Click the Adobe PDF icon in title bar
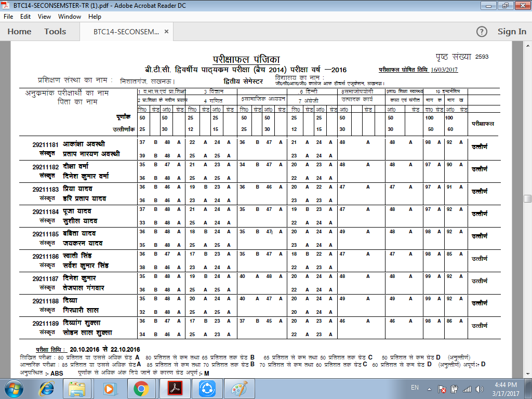Image resolution: width=532 pixels, height=399 pixels. click(x=6, y=5)
